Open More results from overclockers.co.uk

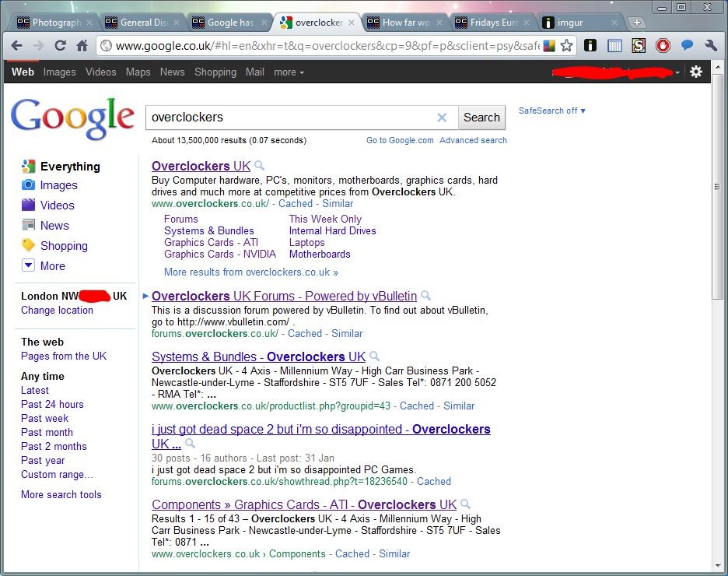point(251,272)
